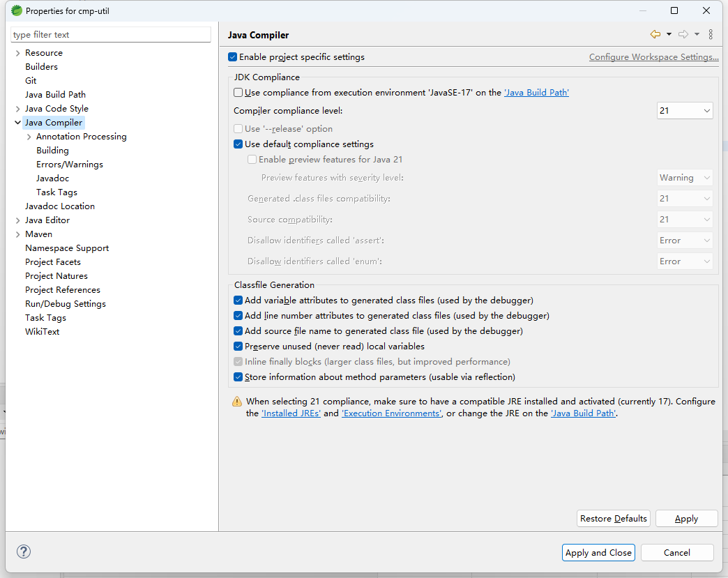Click the Spring leaf icon in title bar
This screenshot has width=728, height=578.
coord(16,10)
